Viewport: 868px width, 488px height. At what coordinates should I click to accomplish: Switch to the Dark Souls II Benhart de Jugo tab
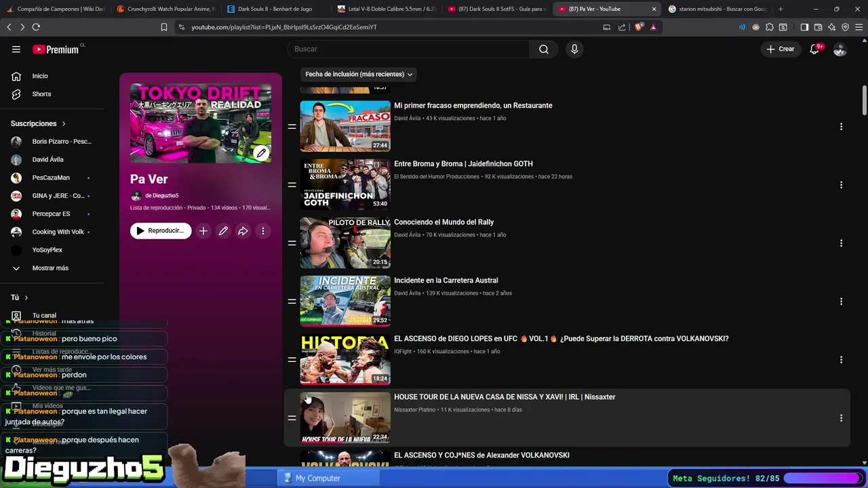click(275, 9)
